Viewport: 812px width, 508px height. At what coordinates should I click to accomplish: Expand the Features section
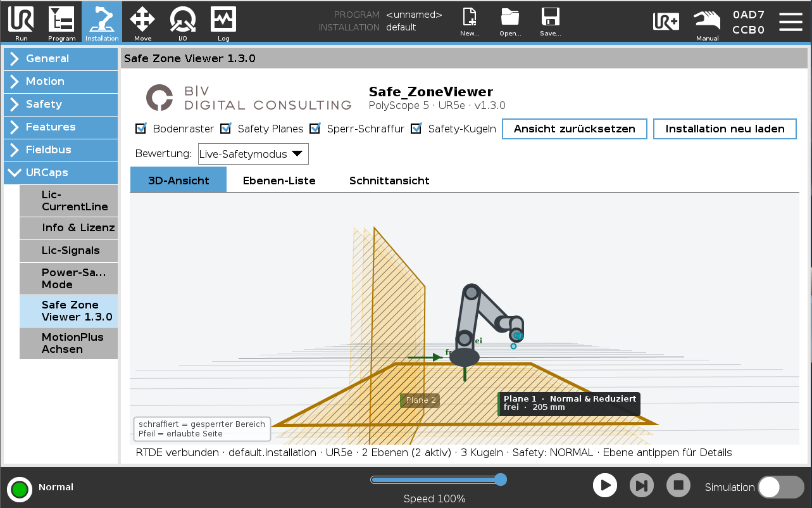[61, 127]
